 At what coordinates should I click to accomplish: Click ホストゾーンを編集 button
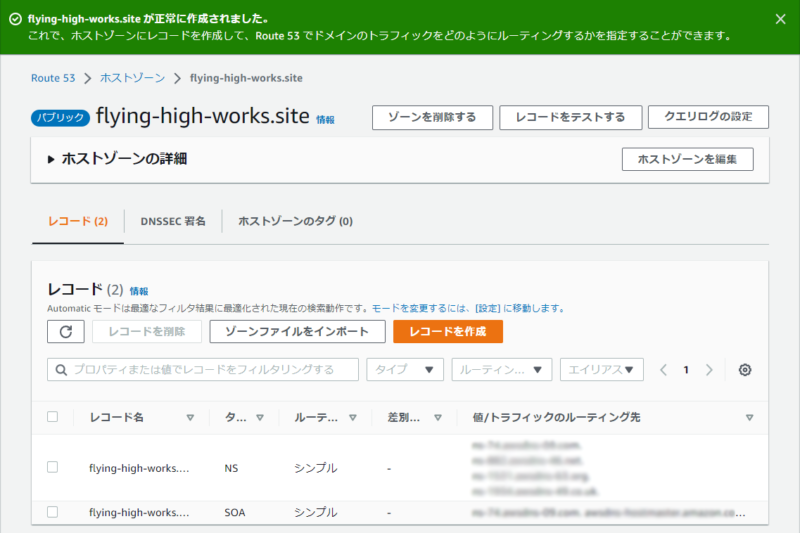tap(687, 159)
